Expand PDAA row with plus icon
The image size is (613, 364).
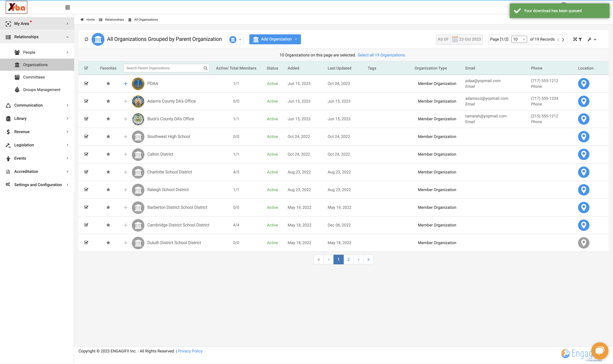pos(125,84)
